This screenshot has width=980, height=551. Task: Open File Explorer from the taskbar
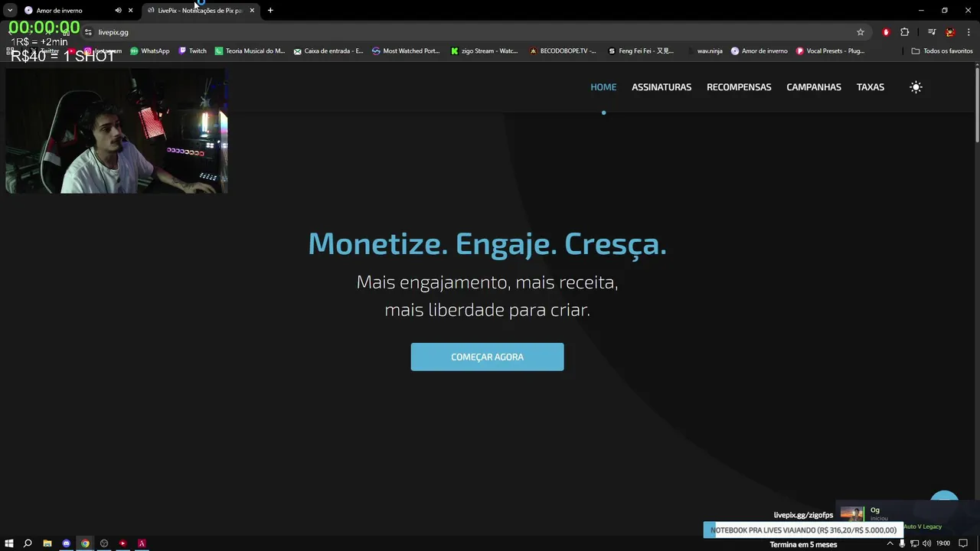click(x=47, y=543)
